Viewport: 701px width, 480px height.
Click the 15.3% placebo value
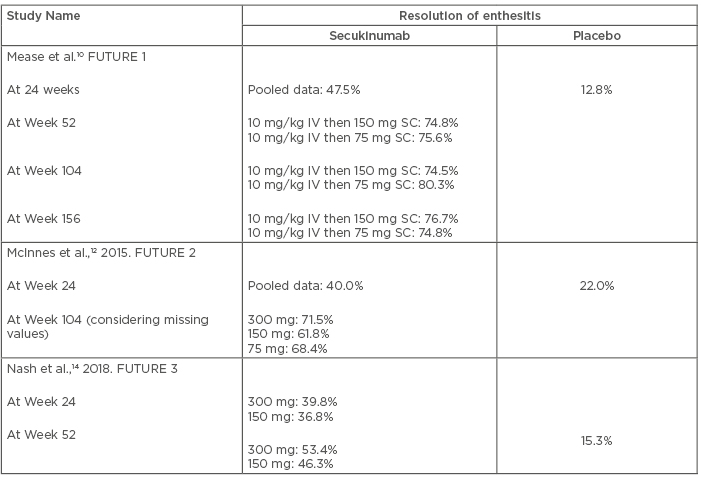click(x=596, y=440)
